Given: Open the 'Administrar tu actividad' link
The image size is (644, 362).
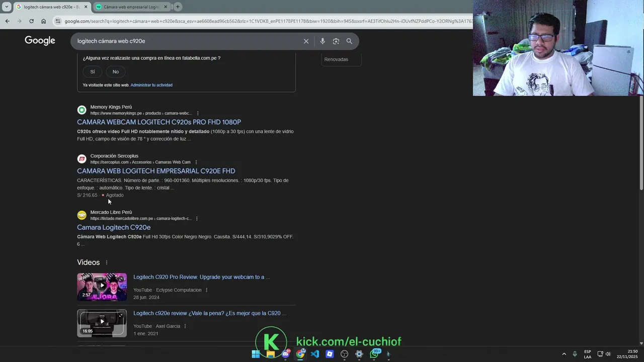Looking at the screenshot, I should (x=151, y=85).
